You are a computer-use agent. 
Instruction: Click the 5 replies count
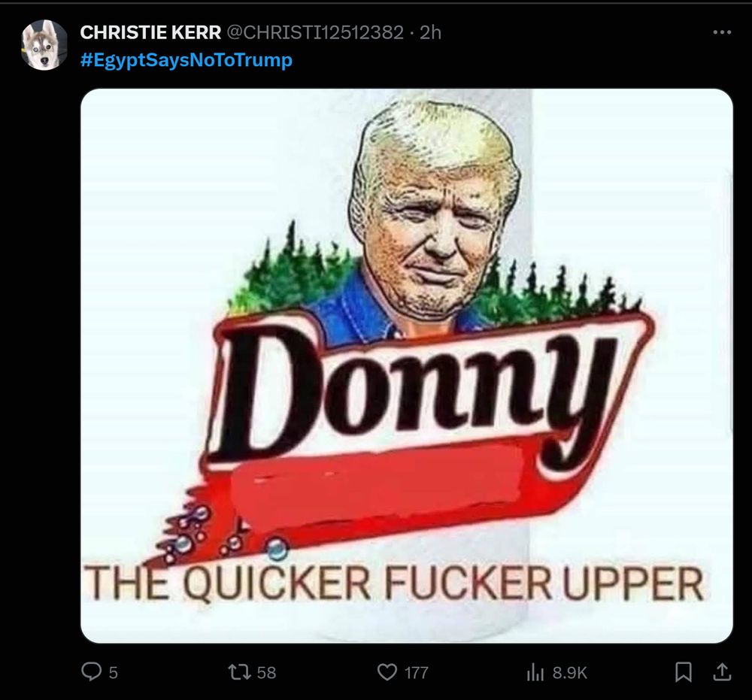(113, 673)
